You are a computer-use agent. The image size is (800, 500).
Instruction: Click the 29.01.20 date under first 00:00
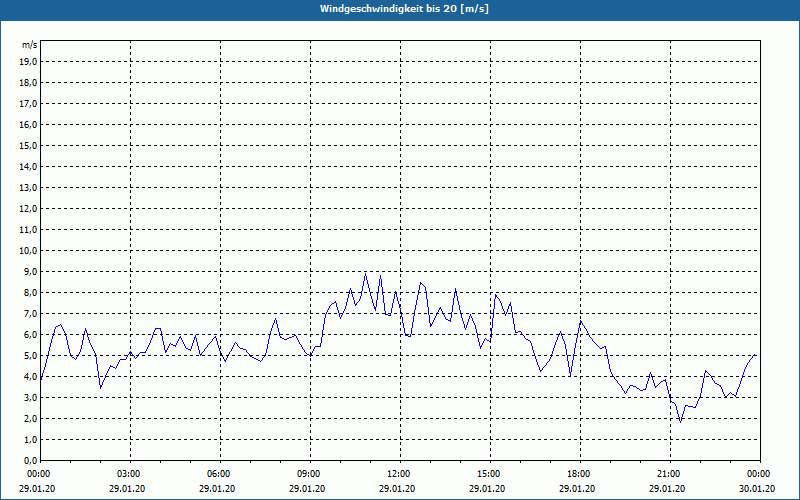coord(37,489)
